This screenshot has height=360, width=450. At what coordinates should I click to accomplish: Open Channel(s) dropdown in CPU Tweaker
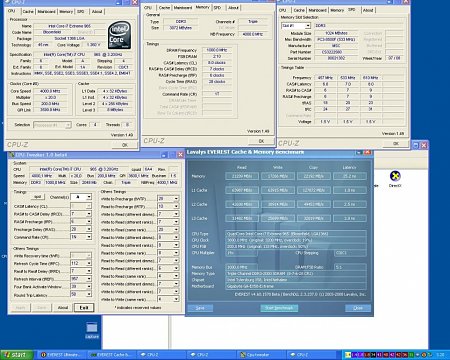pyautogui.click(x=88, y=197)
